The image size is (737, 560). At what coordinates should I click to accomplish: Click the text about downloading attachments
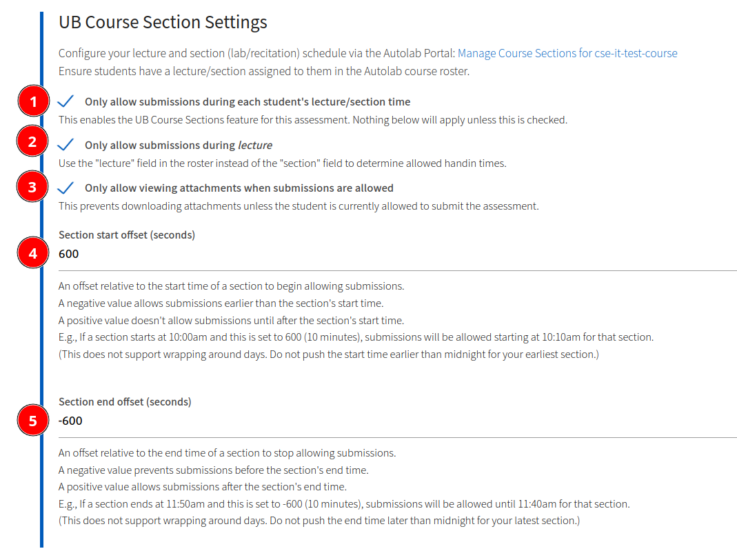299,206
